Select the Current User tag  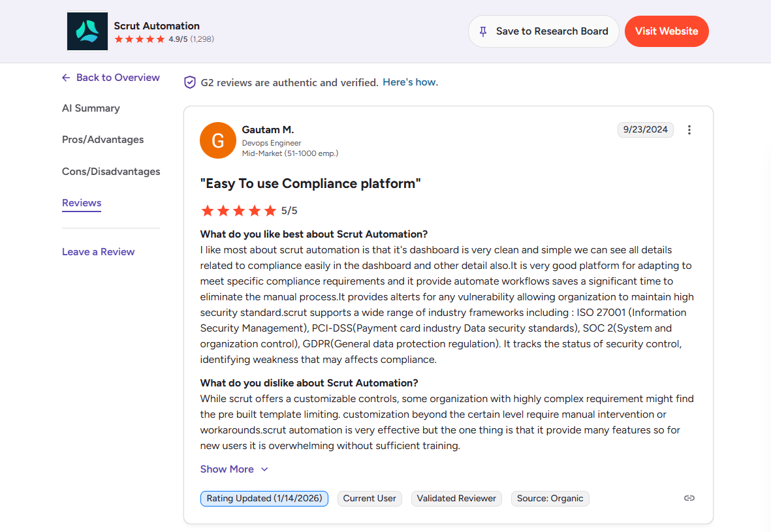pyautogui.click(x=370, y=498)
